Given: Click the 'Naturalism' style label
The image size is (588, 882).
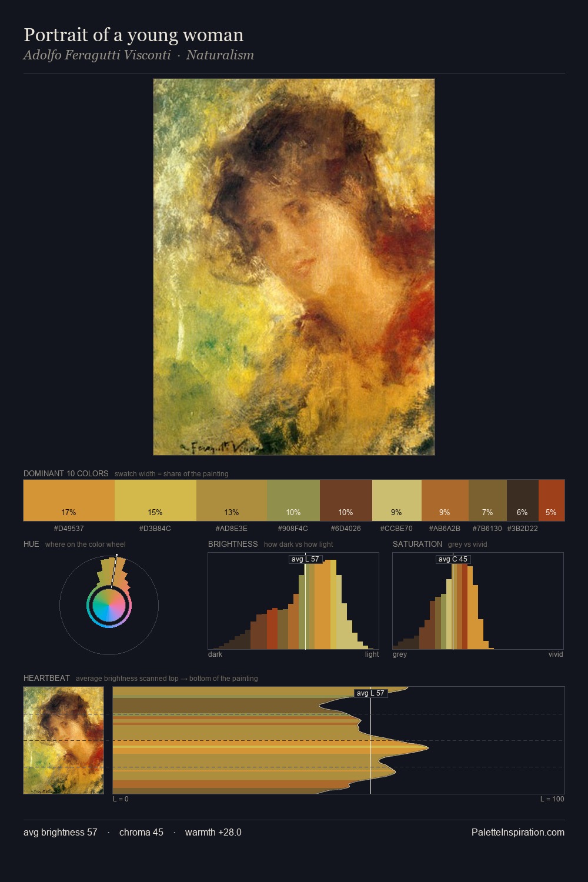Looking at the screenshot, I should (220, 55).
